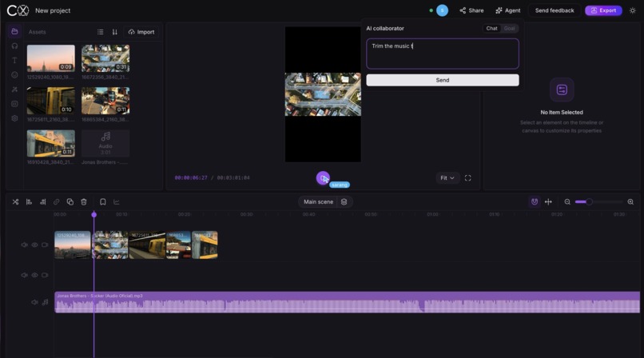Click the link clips icon
This screenshot has height=358, width=644.
coord(56,202)
